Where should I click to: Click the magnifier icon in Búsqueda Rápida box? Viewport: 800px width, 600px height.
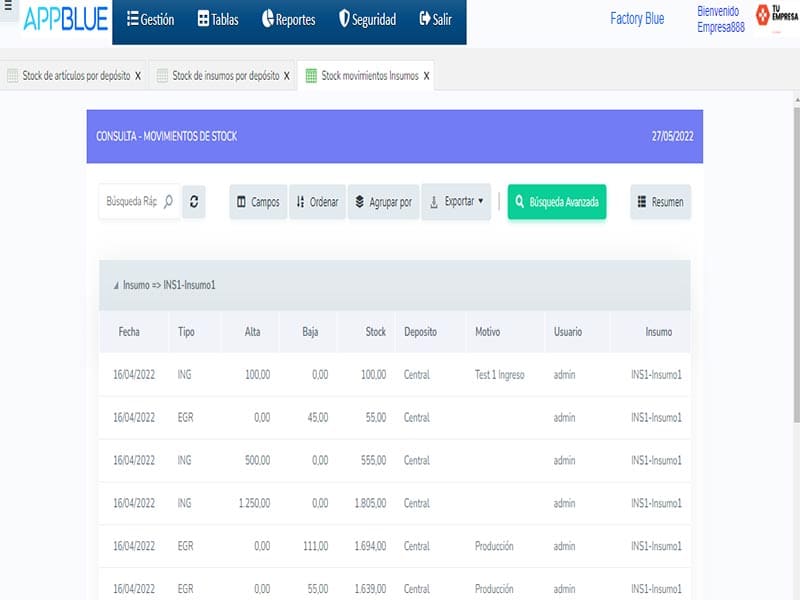point(168,201)
